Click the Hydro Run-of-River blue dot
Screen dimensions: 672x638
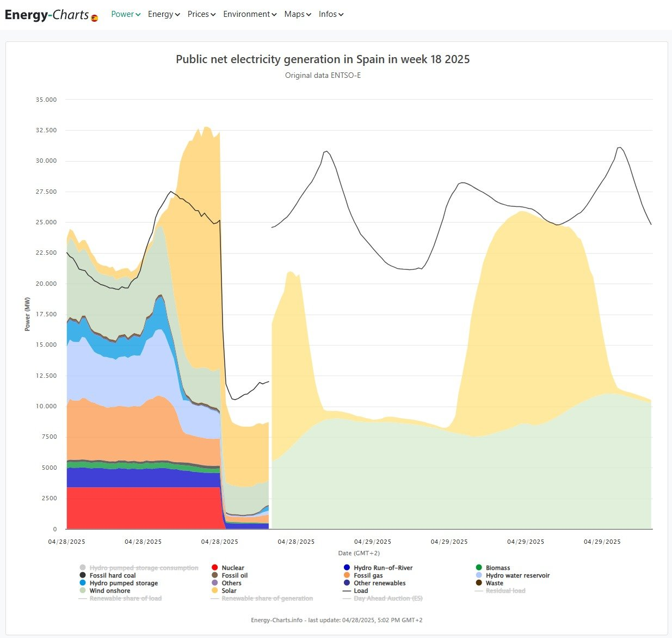pyautogui.click(x=347, y=568)
